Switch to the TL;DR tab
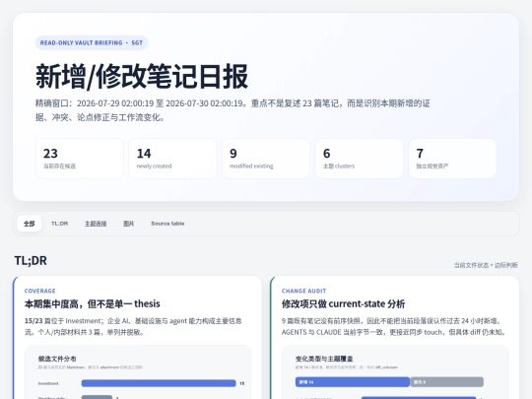The image size is (532, 399). click(60, 224)
